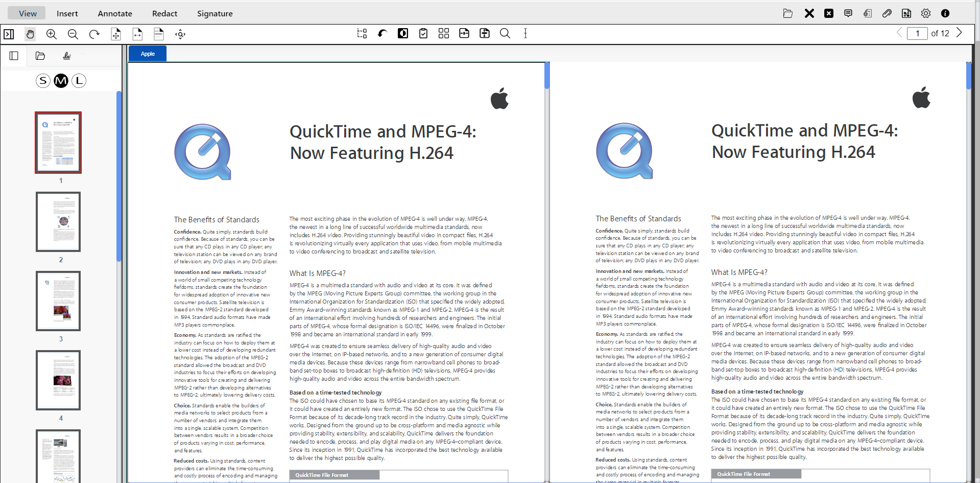Screen dimensions: 980x483
Task: Toggle the dark contrast mode icon
Action: (403, 34)
